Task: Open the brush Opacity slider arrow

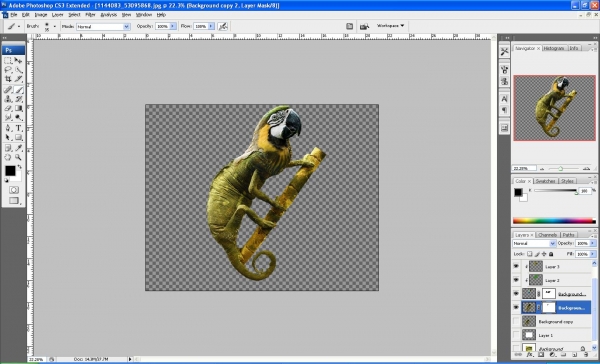Action: 173,26
